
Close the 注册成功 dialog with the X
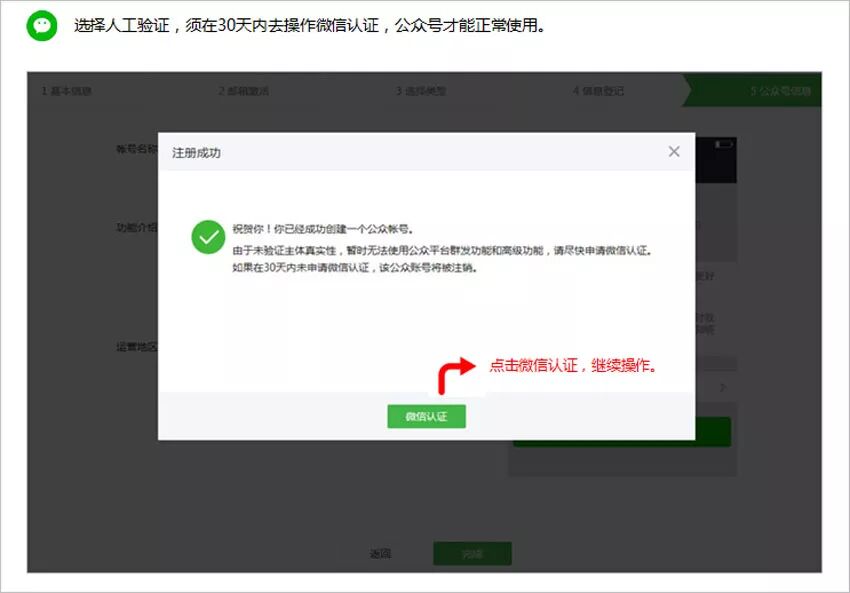(x=674, y=152)
